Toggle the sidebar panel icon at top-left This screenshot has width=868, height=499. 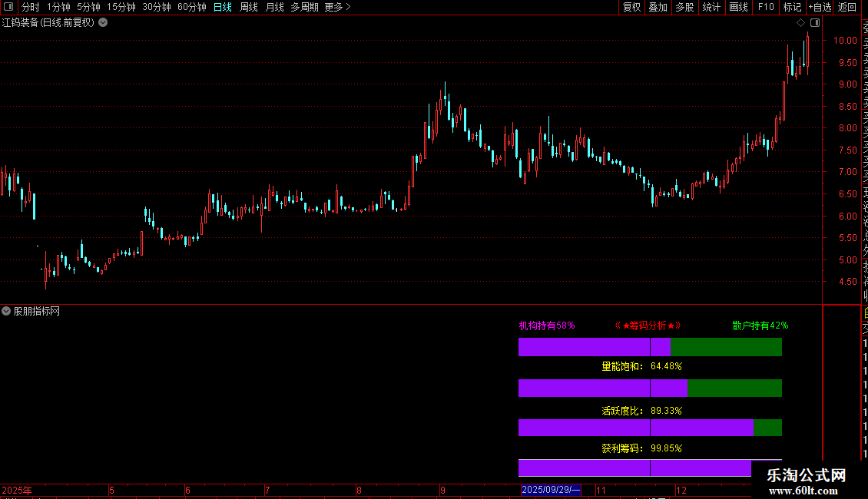pos(8,7)
